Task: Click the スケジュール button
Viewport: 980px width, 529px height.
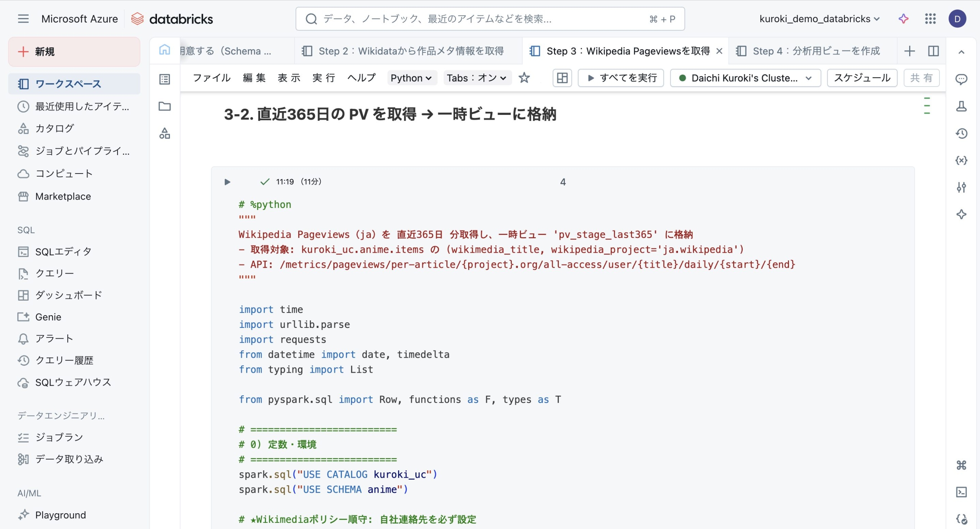Action: click(x=862, y=78)
